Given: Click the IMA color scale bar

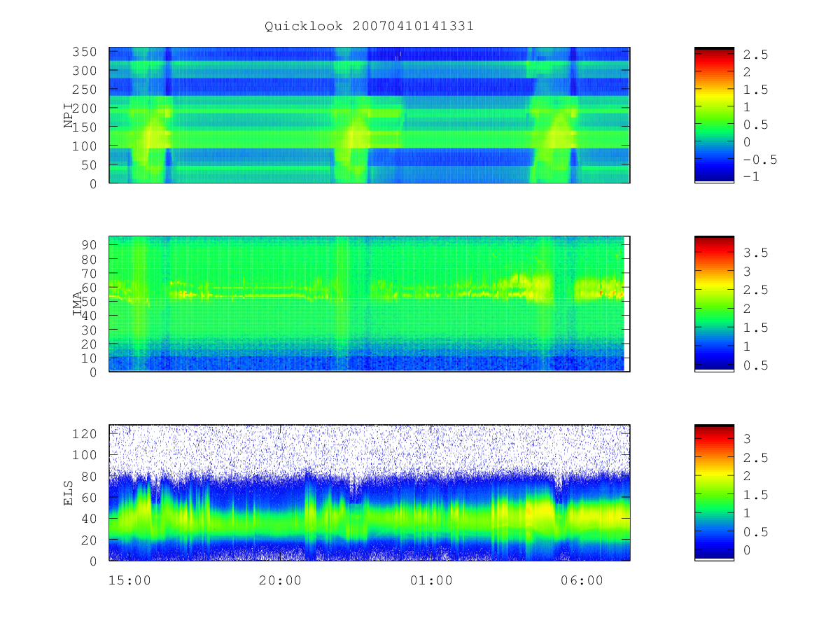Looking at the screenshot, I should pos(714,304).
